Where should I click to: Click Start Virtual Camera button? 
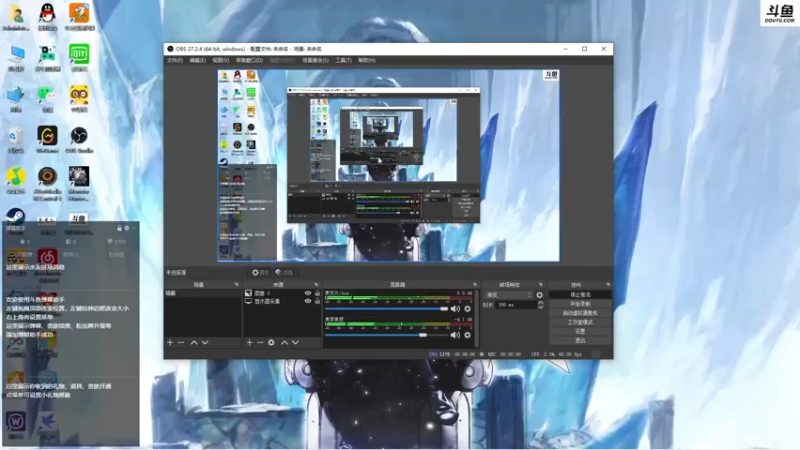pos(580,313)
